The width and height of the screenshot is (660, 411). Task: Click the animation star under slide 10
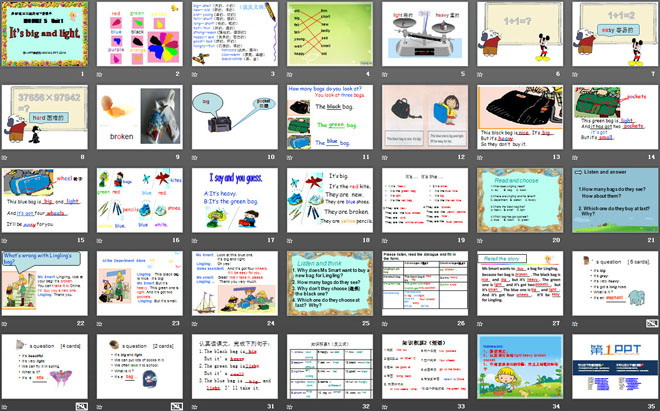(194, 157)
